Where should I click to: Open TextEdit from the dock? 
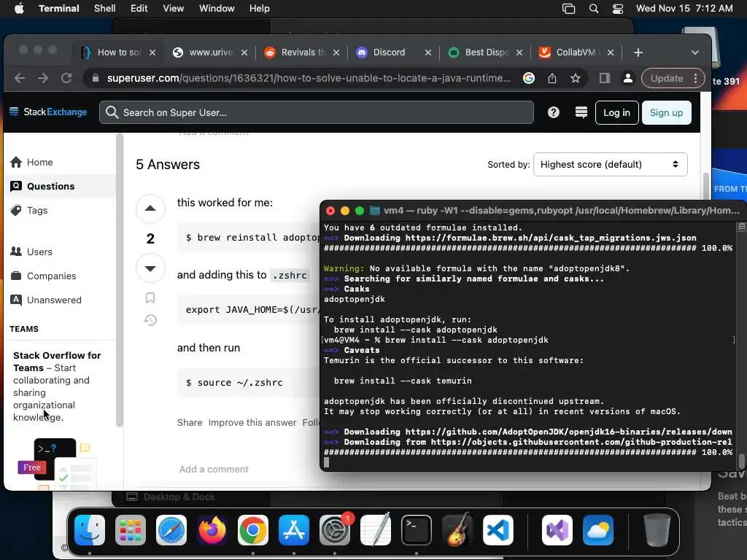(376, 530)
